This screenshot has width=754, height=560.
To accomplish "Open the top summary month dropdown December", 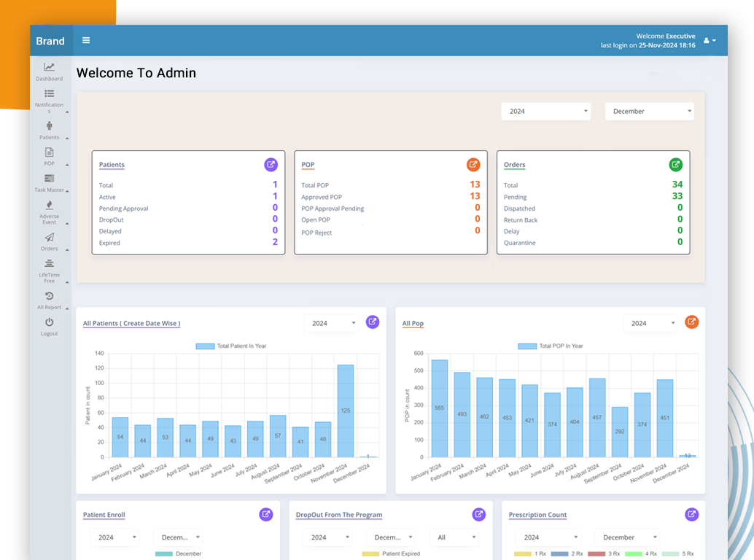I will click(650, 112).
